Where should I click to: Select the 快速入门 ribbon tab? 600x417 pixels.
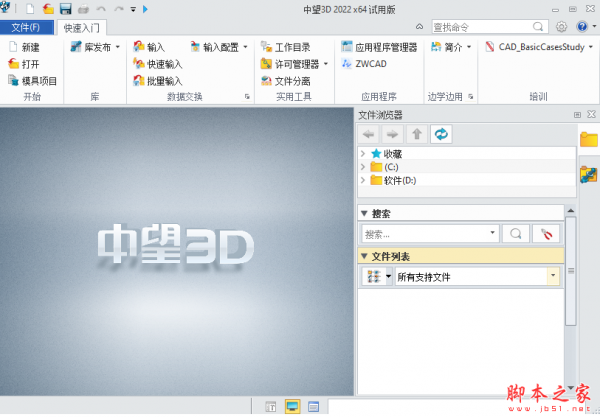pyautogui.click(x=82, y=28)
